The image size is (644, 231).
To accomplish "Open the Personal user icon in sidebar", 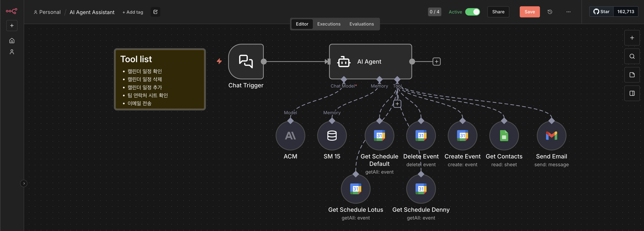I will coord(12,52).
